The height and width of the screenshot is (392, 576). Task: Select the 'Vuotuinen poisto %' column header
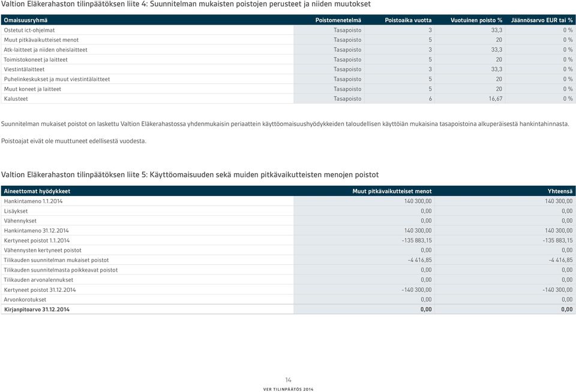(x=476, y=20)
